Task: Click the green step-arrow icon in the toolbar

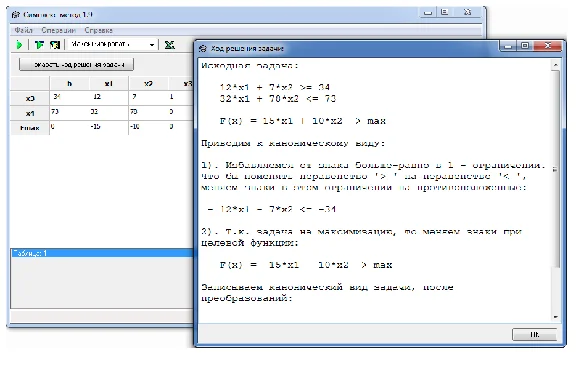Action: pos(39,45)
